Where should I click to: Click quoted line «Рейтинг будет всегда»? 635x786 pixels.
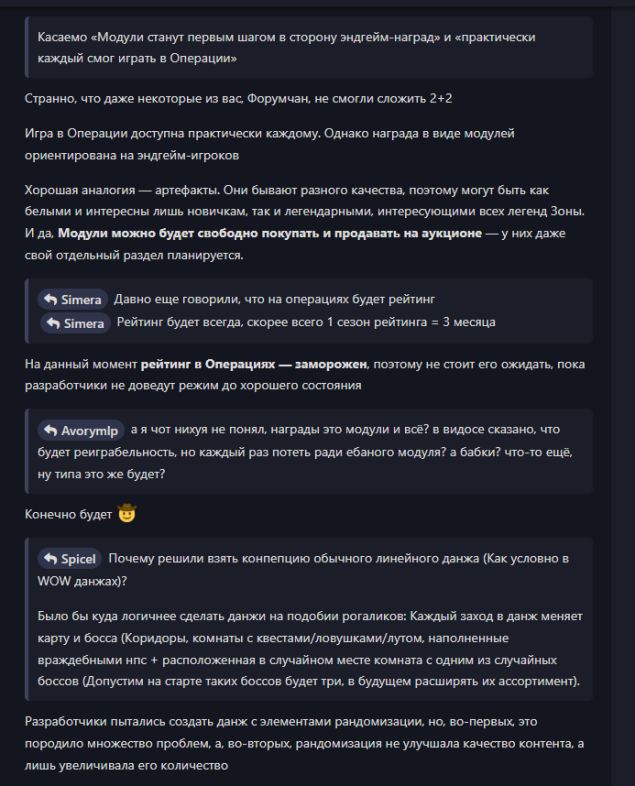point(305,322)
